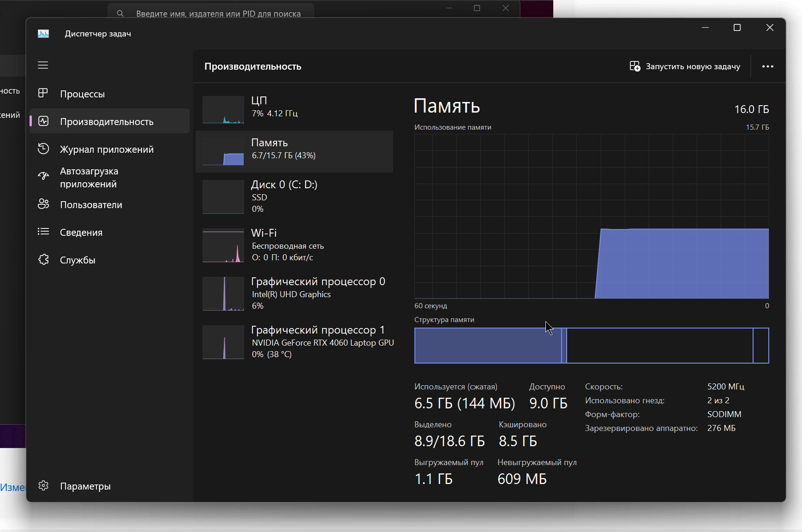Select the Память graph thumbnail
This screenshot has height=532, width=802.
click(x=223, y=151)
